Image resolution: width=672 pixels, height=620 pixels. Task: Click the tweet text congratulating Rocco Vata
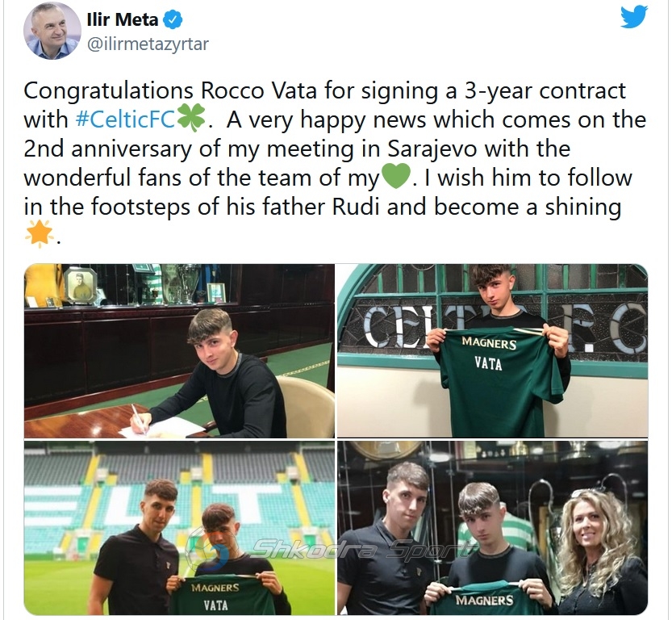coord(334,163)
